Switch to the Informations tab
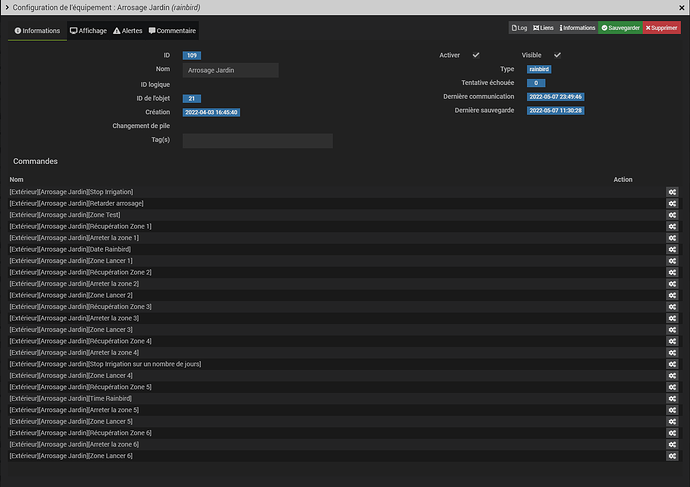Viewport: 690px width, 487px height. click(37, 31)
